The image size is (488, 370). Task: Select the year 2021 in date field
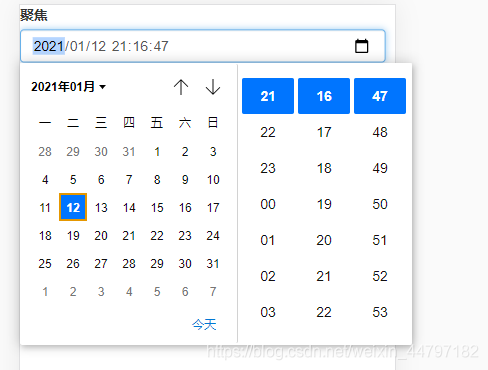point(49,46)
